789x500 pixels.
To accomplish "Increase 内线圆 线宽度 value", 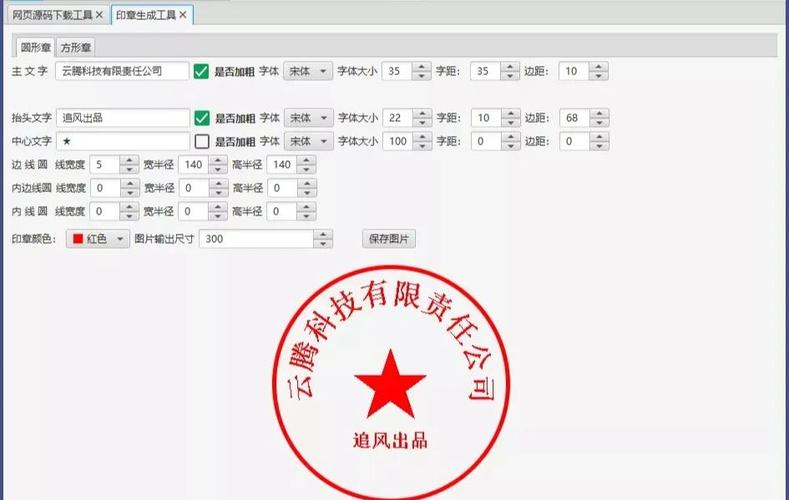I will pyautogui.click(x=129, y=207).
